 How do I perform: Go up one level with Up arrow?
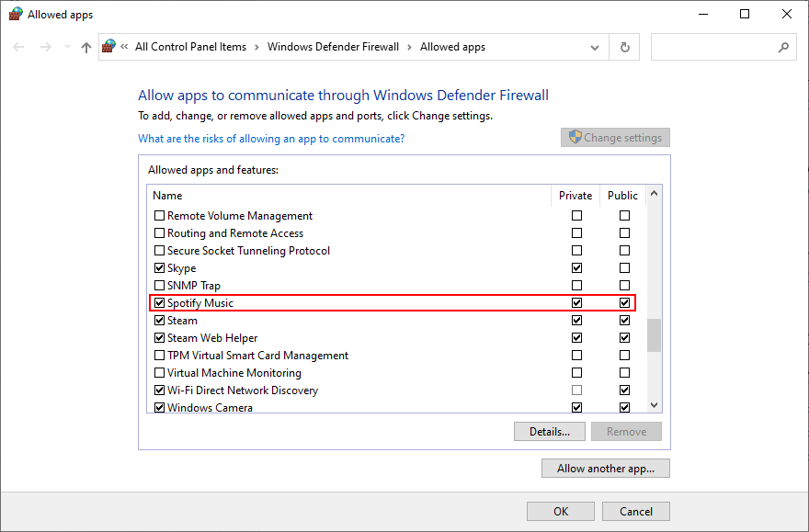click(x=86, y=47)
